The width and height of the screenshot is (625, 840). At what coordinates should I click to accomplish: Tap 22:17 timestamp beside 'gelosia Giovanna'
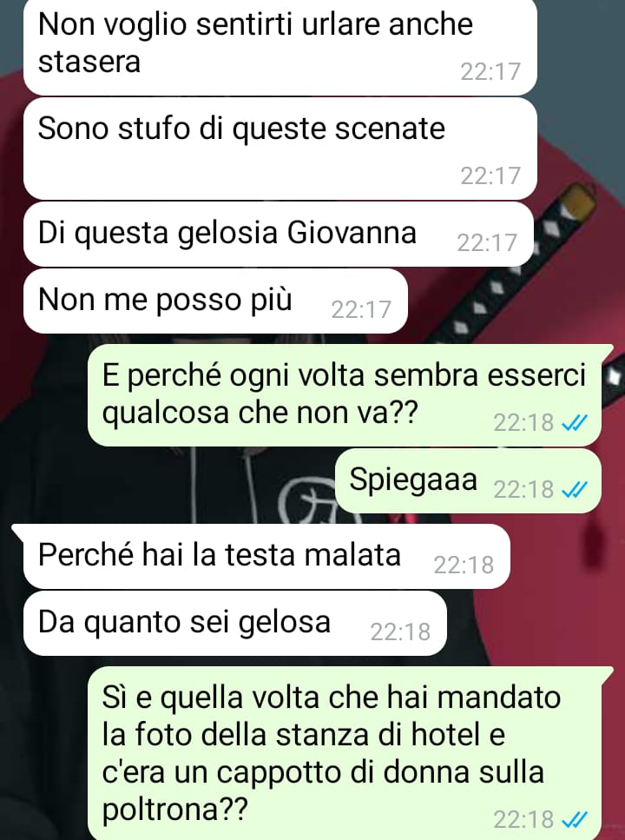coord(487,242)
